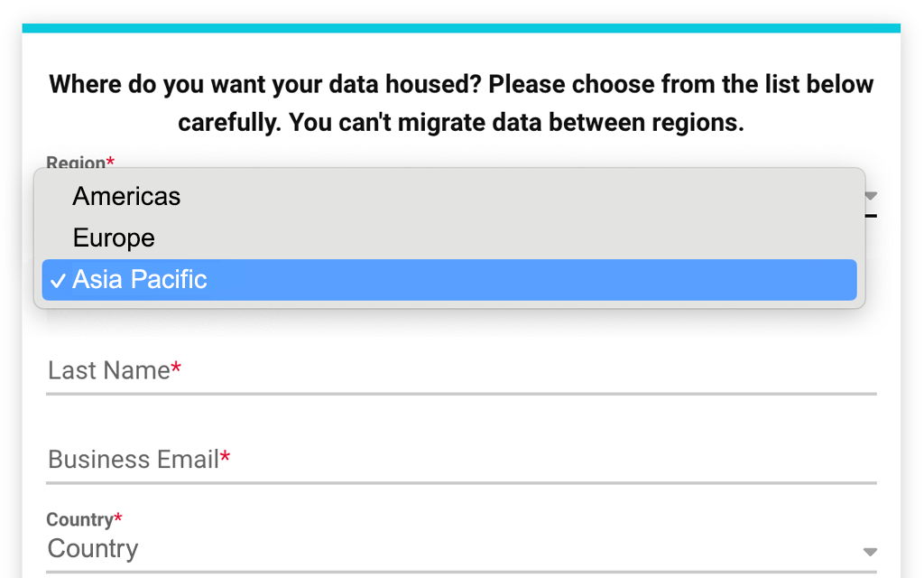Select the Americas region option
The width and height of the screenshot is (924, 578).
126,196
